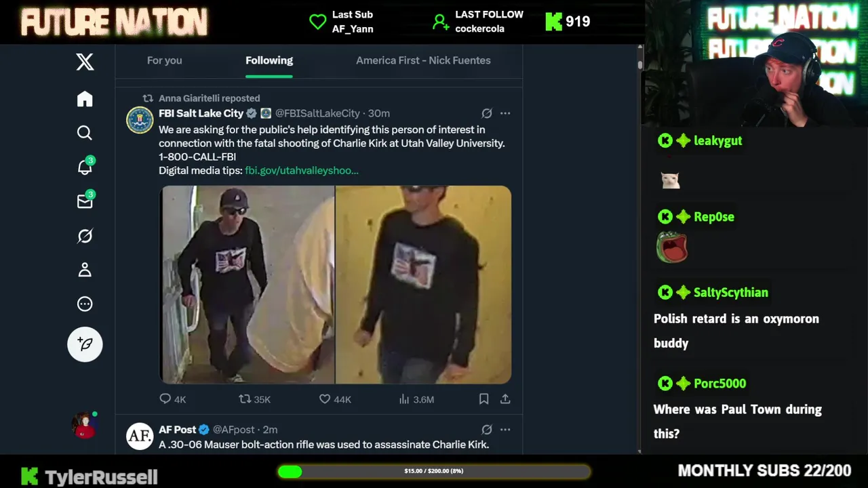This screenshot has width=868, height=488.
Task: Open more options on FBI post
Action: click(505, 113)
